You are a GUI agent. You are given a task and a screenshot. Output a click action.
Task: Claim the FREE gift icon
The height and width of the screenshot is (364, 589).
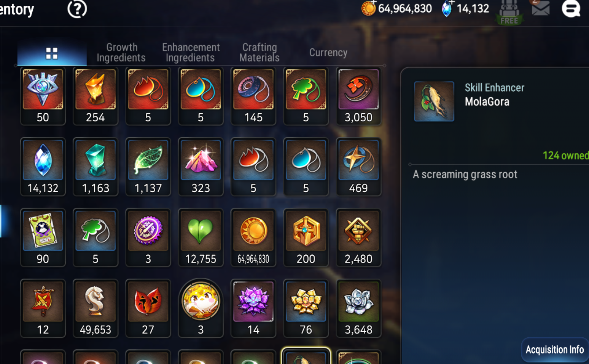[509, 13]
